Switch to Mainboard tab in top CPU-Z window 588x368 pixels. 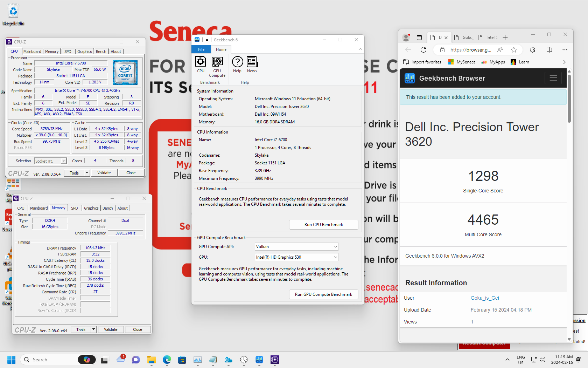(32, 52)
